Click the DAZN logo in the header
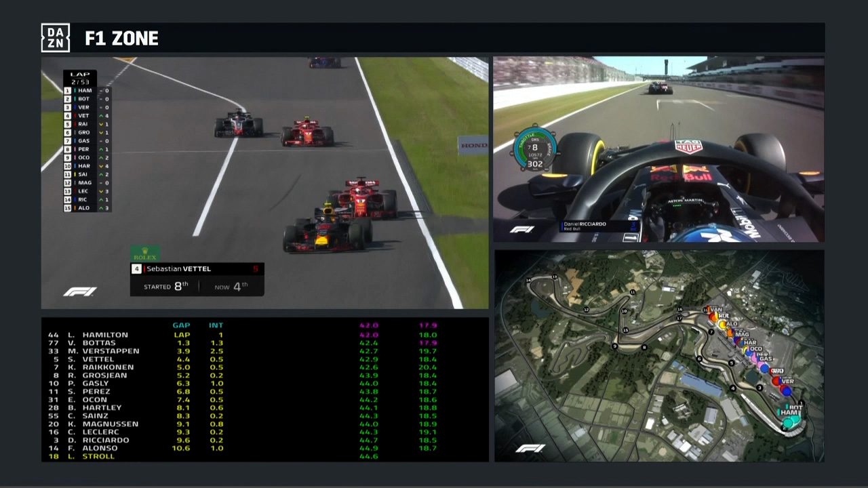Screen dimensions: 868x488 pos(56,38)
